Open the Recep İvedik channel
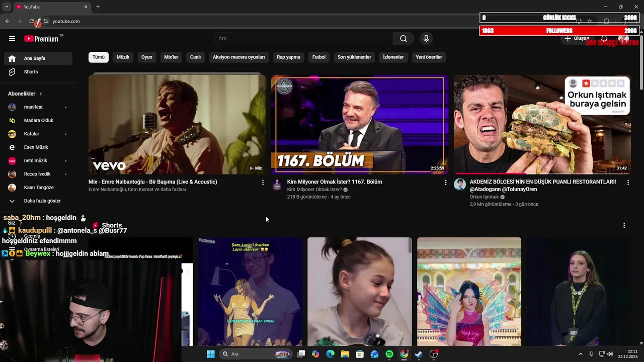 coord(38,174)
